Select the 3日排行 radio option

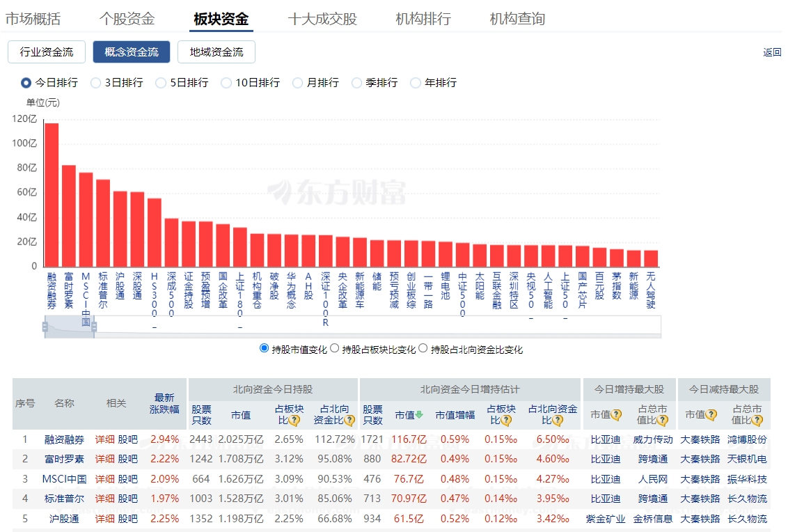(x=96, y=83)
